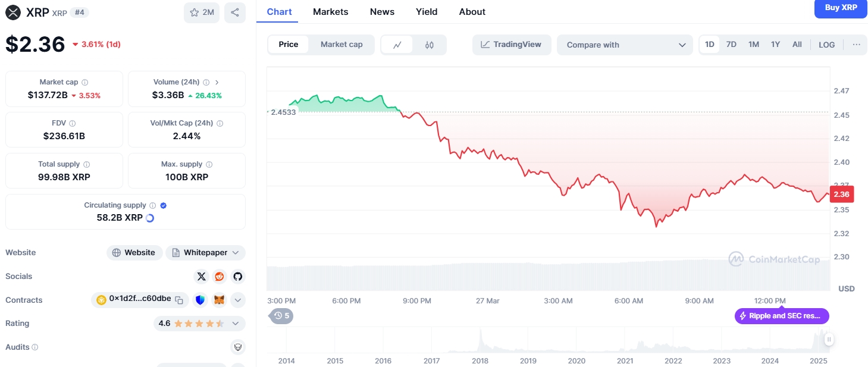
Task: Click the Ripple and SEC event marker
Action: click(x=782, y=316)
